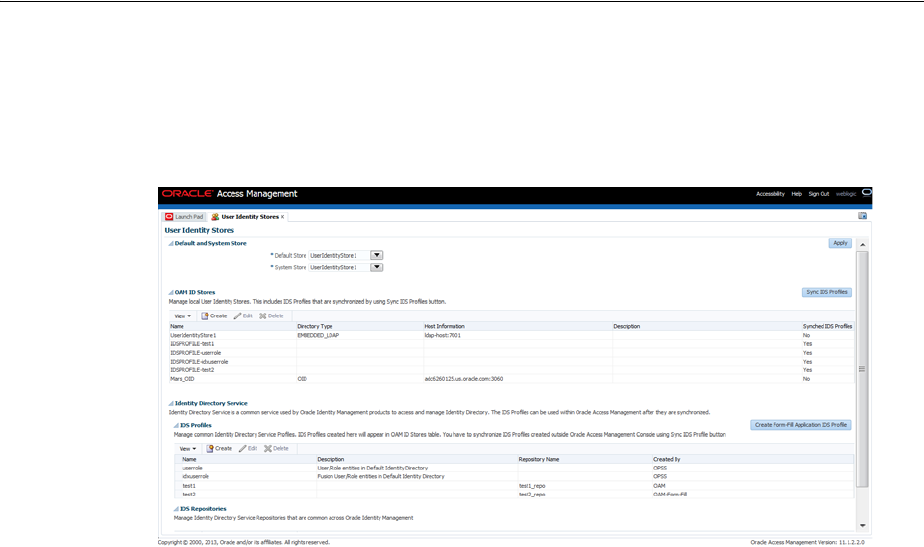Click Edit pencil in OAM ID Stores toolbar
Viewport: 924px width, 547px height.
pos(237,316)
